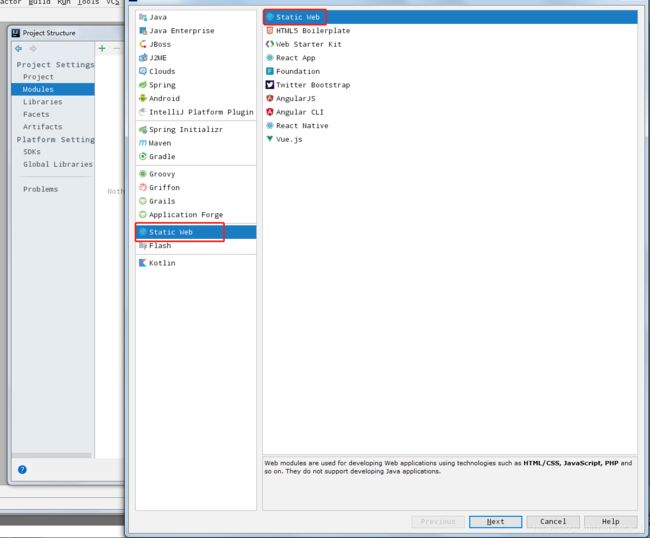
Task: Select the Gradle icon
Action: point(143,156)
